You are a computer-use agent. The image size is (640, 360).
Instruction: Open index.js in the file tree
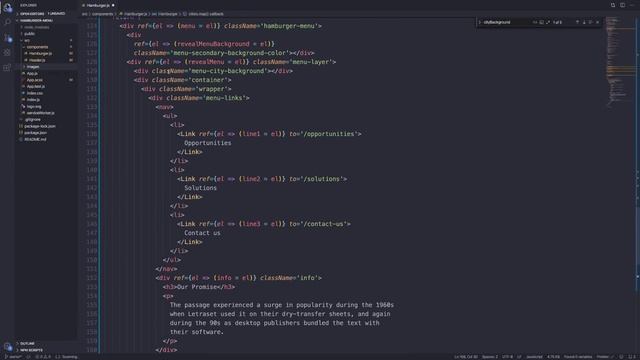pyautogui.click(x=33, y=100)
